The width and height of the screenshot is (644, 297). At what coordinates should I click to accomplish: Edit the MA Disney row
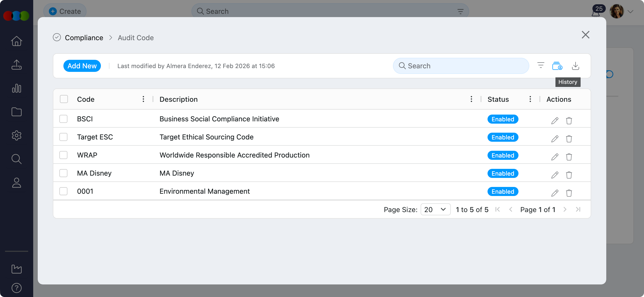[555, 175]
